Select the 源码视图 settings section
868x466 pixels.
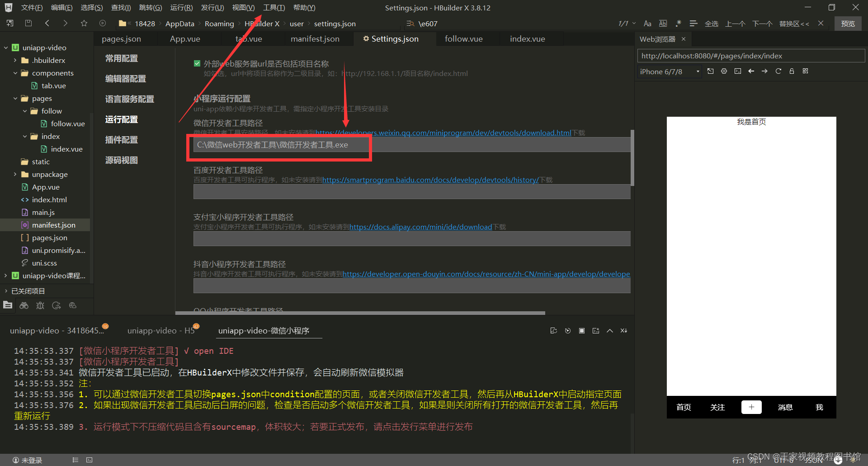click(122, 160)
